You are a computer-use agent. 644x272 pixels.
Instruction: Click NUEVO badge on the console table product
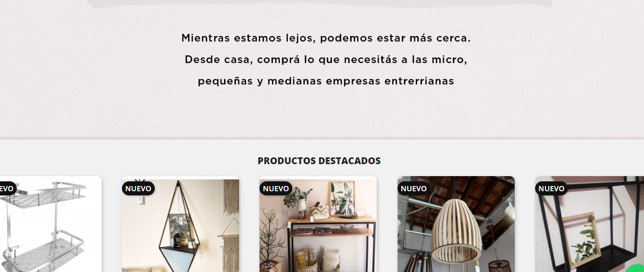(276, 188)
